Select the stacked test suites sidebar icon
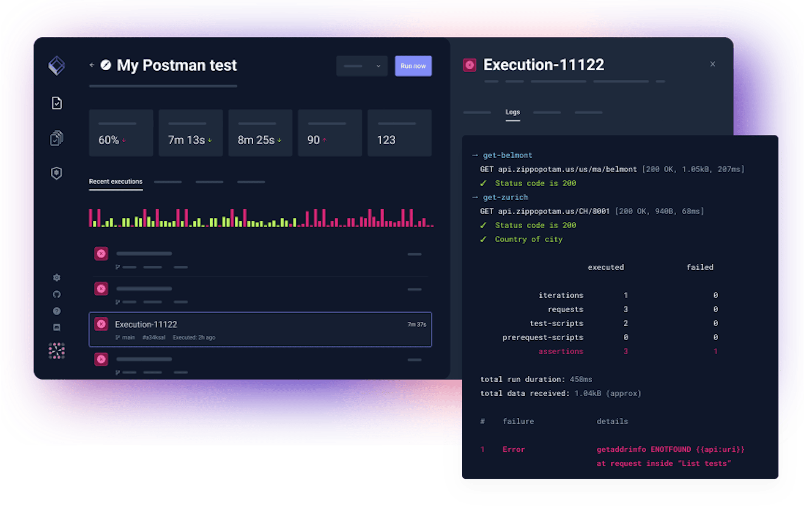Screen dimensions: 812x521 (56, 137)
